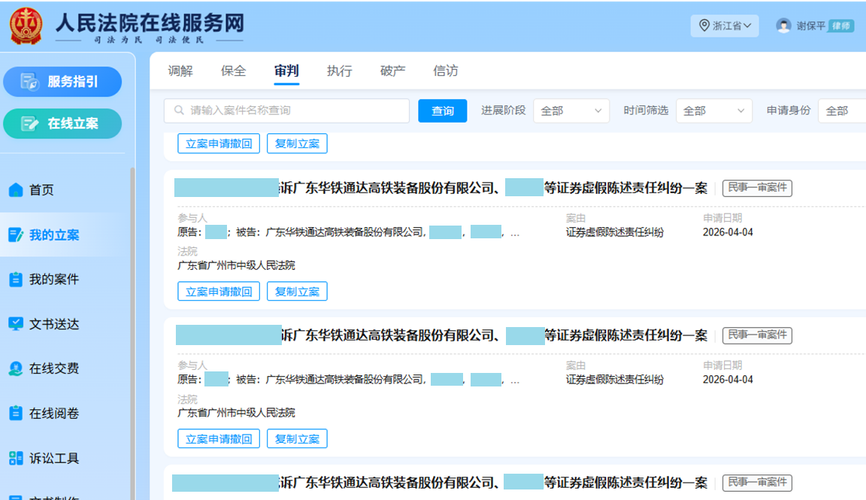The image size is (866, 500).
Task: Click 证券虚假陈述责任纠纷 cause in first case
Action: click(x=614, y=233)
